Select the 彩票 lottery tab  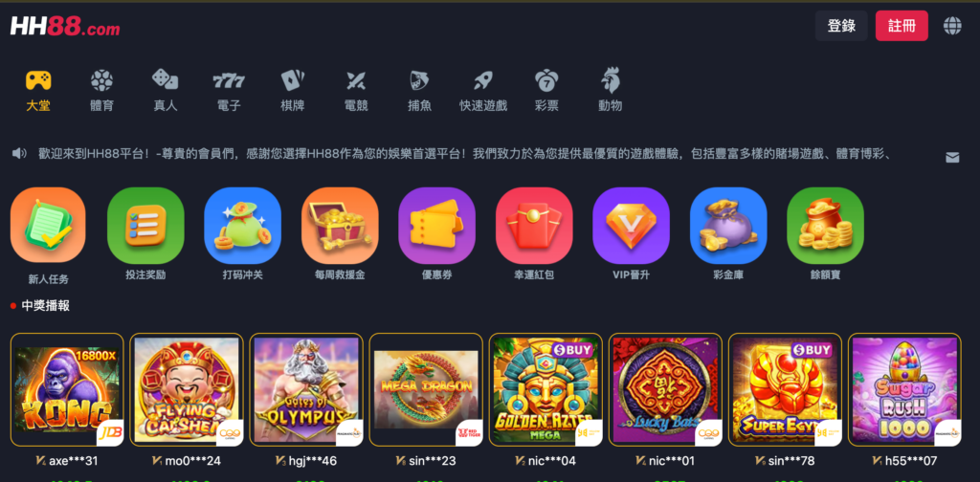pos(546,91)
